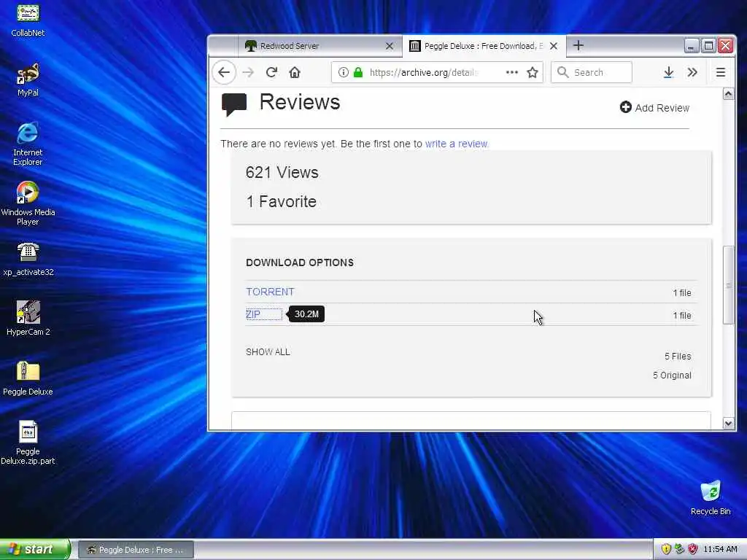Image resolution: width=747 pixels, height=560 pixels.
Task: Click yellow security shield tray icon
Action: pos(666,549)
